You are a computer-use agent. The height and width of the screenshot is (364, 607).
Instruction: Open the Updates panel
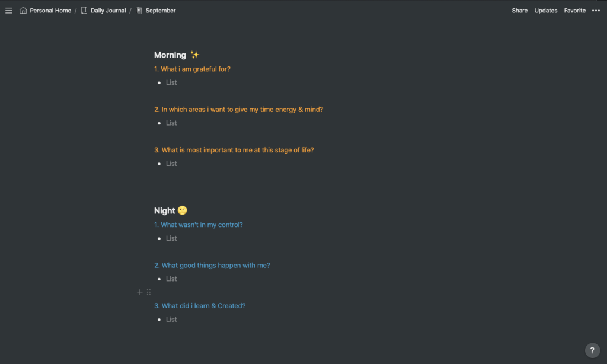(x=545, y=11)
